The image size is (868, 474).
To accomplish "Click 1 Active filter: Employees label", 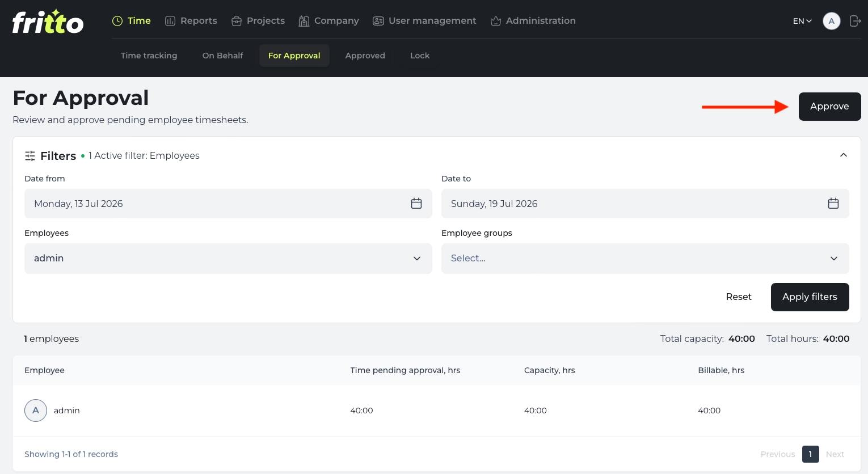I will pyautogui.click(x=144, y=156).
